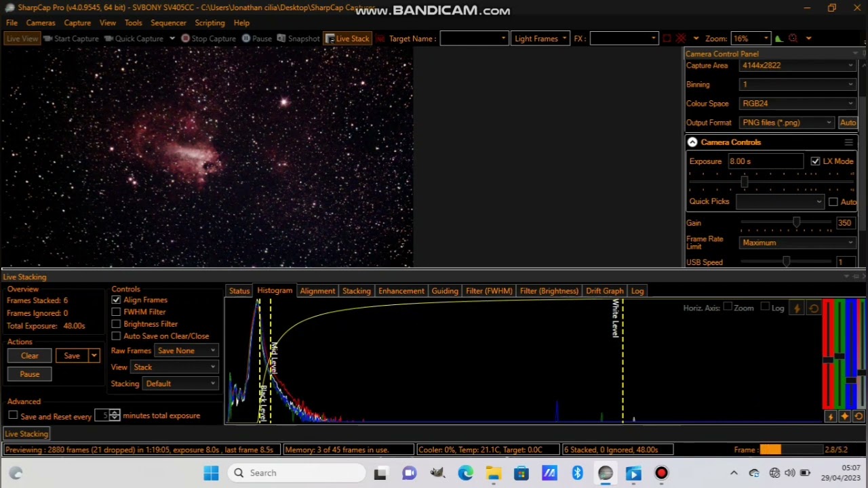Click the colour sliders reset icon

[x=859, y=417]
